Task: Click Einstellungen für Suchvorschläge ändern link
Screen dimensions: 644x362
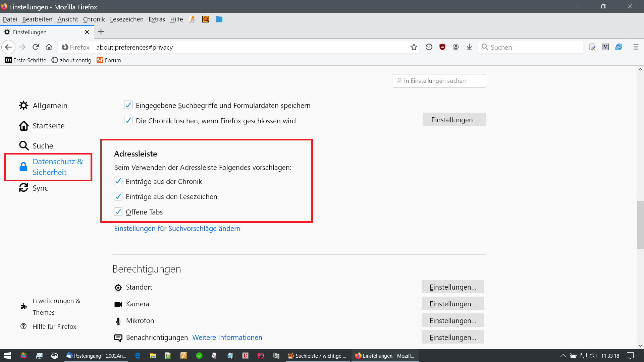Action: click(x=177, y=229)
